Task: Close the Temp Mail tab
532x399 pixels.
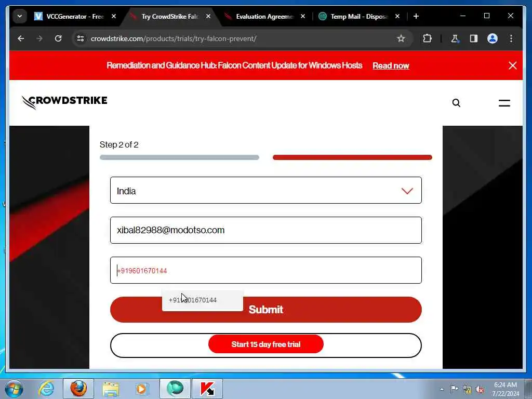Action: click(397, 16)
